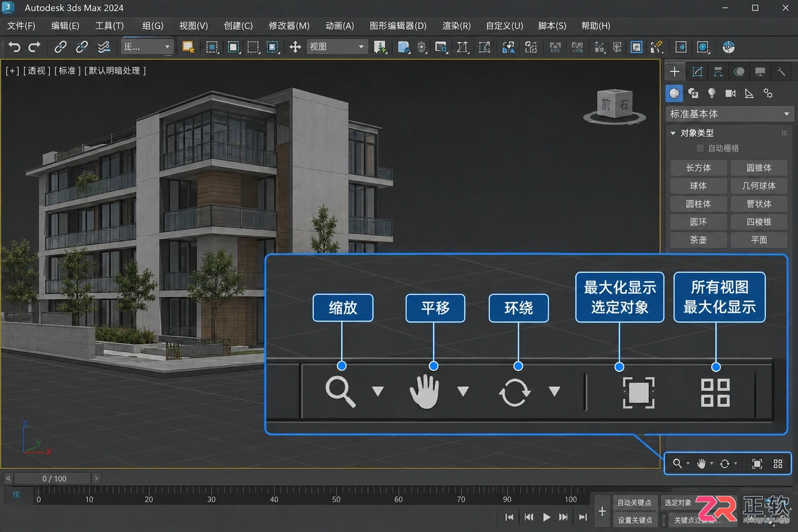Screen dimensions: 798x532
Task: Click the 圆柱体 cylinder primitive button
Action: pos(698,204)
